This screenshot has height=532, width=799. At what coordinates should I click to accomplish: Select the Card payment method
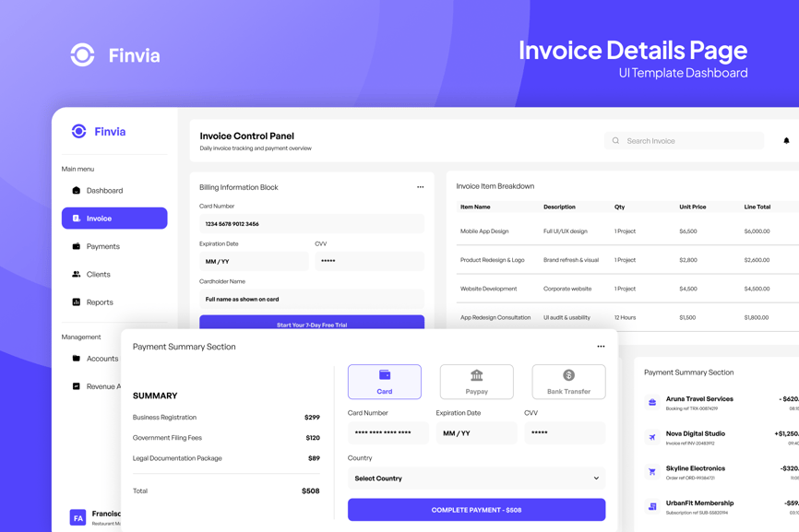pyautogui.click(x=384, y=382)
